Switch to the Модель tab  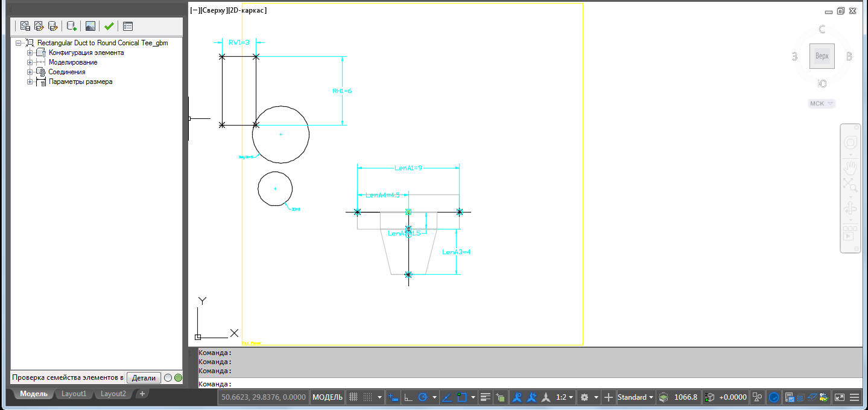click(34, 394)
